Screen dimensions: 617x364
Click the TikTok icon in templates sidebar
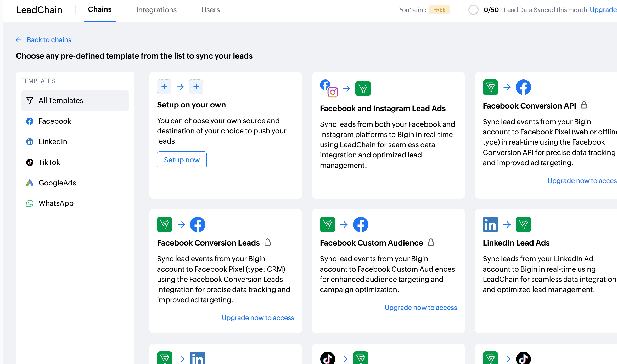tap(30, 162)
